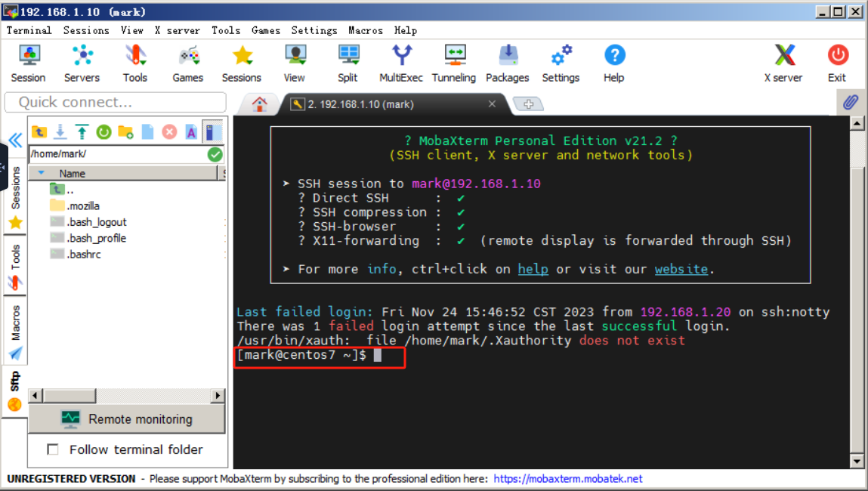Switch to Tools vertical sidebar tab
This screenshot has width=868, height=491.
[x=16, y=267]
